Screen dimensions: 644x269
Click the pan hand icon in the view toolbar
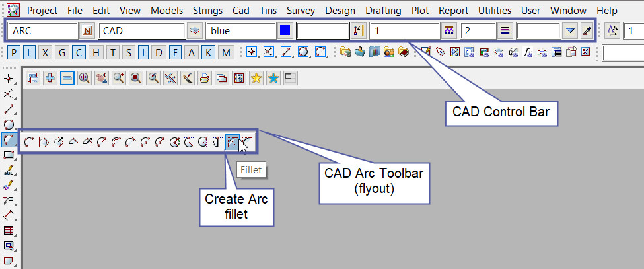102,77
